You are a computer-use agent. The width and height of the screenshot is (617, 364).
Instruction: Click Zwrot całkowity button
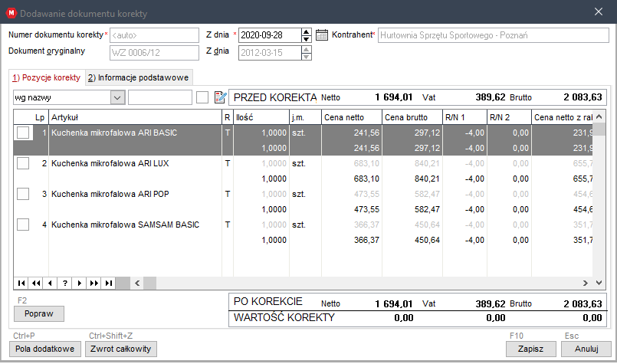click(121, 349)
